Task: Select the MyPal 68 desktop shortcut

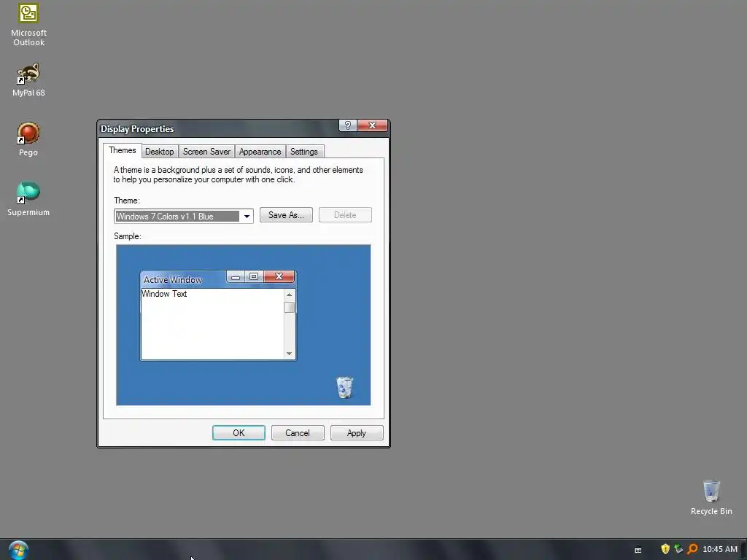Action: (28, 80)
